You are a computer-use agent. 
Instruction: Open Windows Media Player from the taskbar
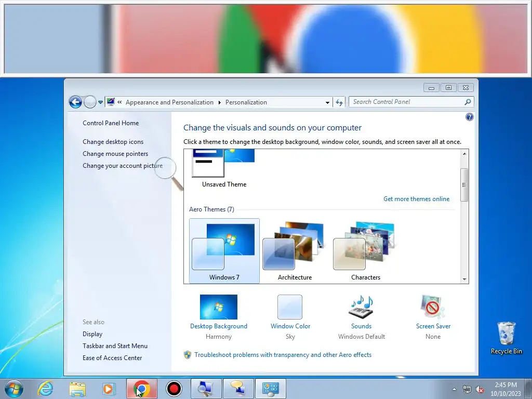(x=109, y=389)
